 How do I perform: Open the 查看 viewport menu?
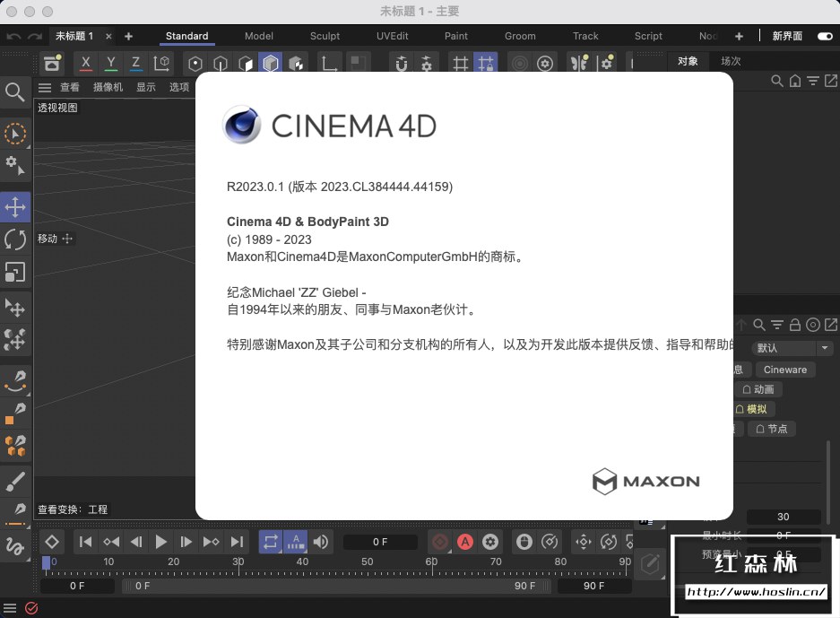tap(70, 87)
